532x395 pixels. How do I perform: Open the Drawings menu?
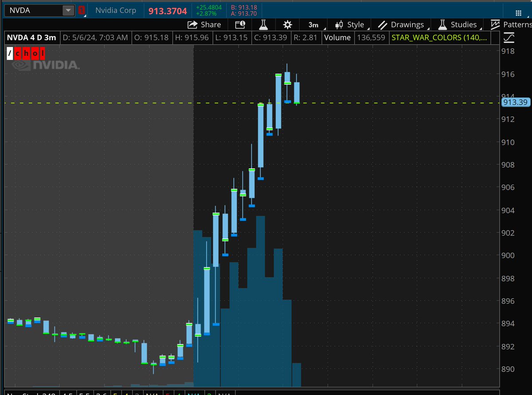tap(407, 25)
